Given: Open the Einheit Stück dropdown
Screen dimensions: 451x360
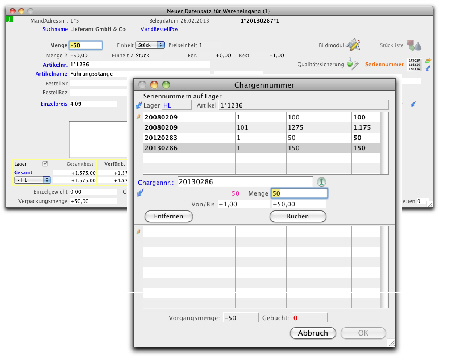Looking at the screenshot, I should click(x=151, y=45).
